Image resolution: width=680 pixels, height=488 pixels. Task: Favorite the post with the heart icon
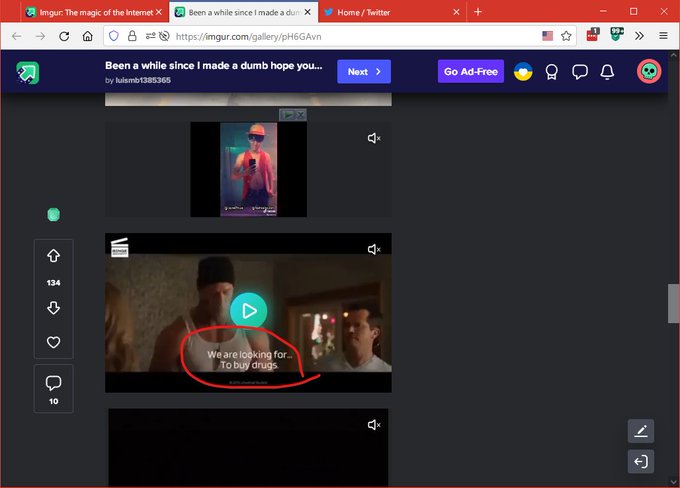click(53, 342)
